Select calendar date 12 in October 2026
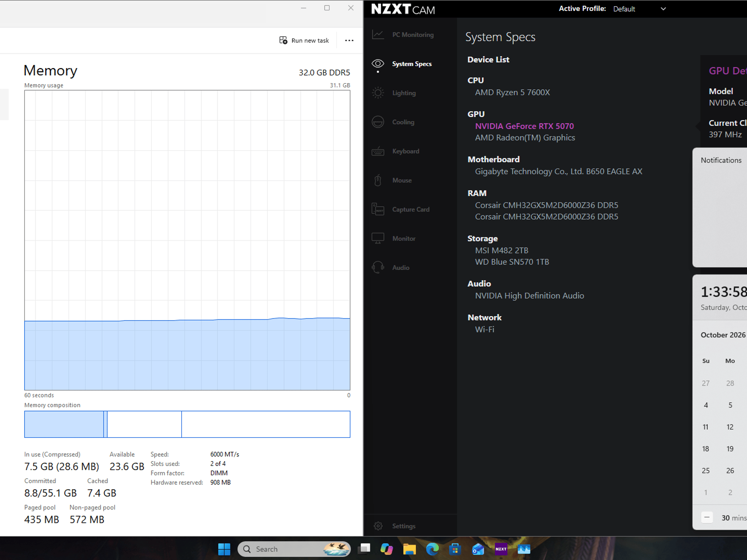The height and width of the screenshot is (560, 747). [730, 427]
